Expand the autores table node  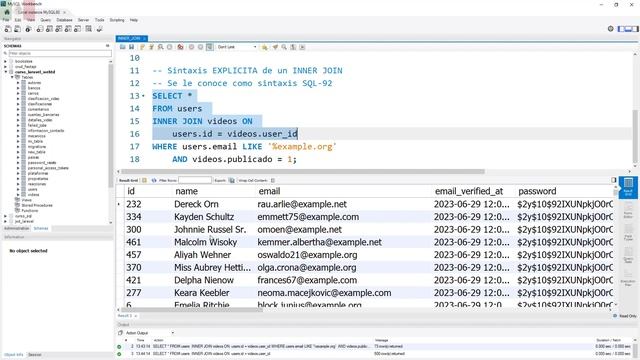click(18, 82)
